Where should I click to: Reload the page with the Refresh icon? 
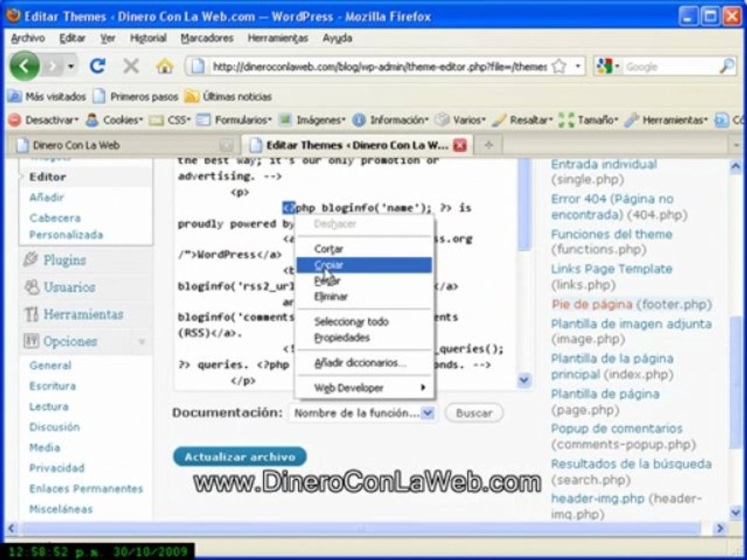pos(97,66)
